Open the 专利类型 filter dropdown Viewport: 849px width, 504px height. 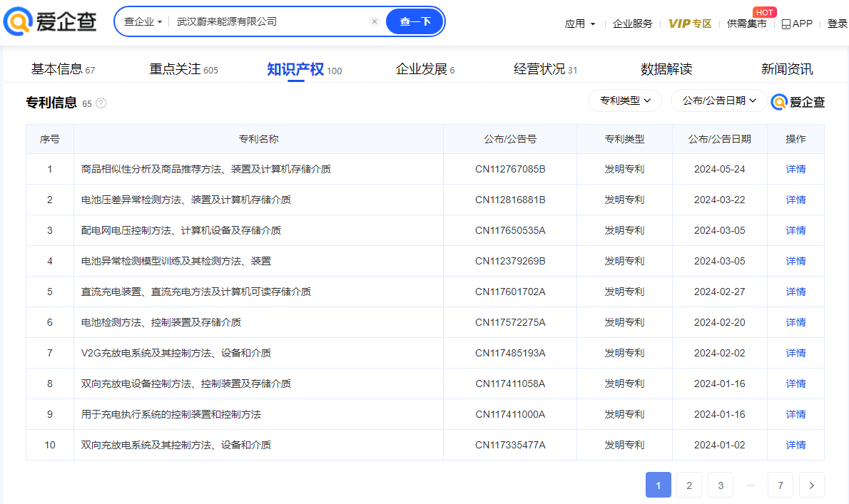point(625,101)
